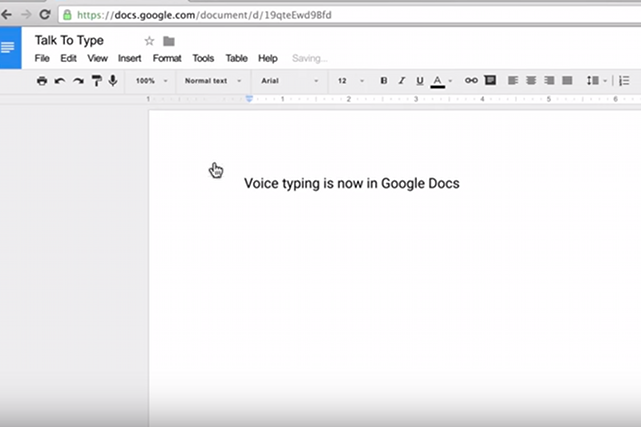641x427 pixels.
Task: Left-align the text
Action: click(513, 80)
